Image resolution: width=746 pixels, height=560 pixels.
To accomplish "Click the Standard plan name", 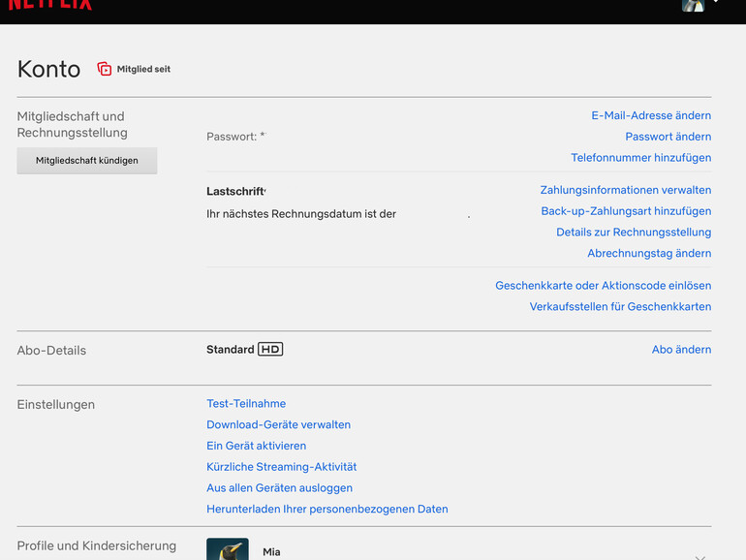I will coord(231,349).
